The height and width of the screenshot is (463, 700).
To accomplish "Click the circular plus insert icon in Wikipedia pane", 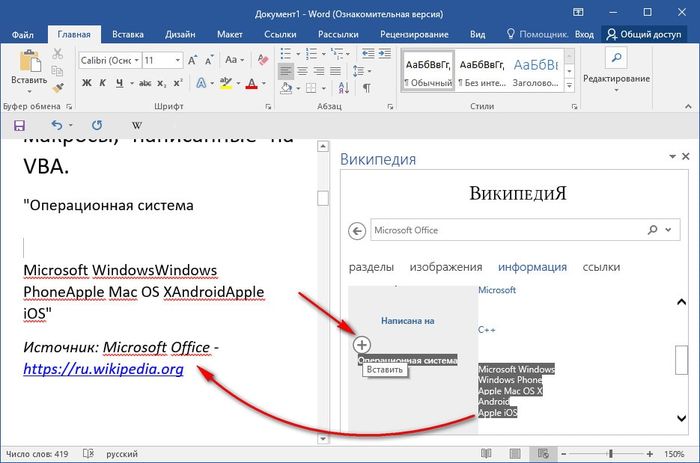I will 362,344.
